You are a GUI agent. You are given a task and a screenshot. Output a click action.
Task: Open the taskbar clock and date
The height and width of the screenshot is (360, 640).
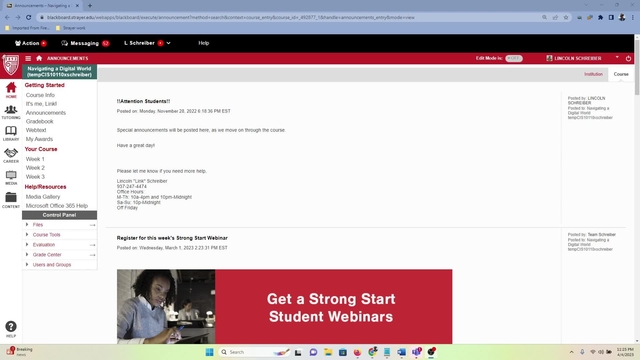[x=625, y=352]
